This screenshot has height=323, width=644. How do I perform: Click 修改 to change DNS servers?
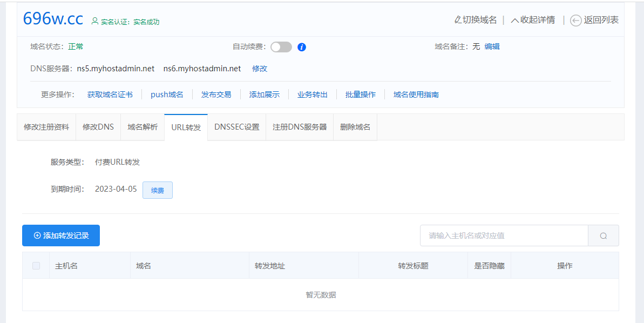260,69
